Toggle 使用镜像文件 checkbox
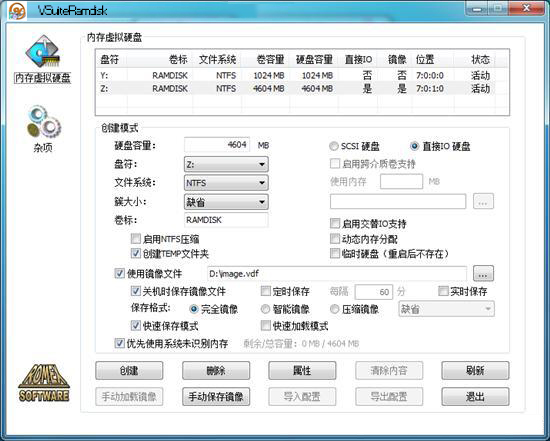This screenshot has height=441, width=550. tap(120, 273)
